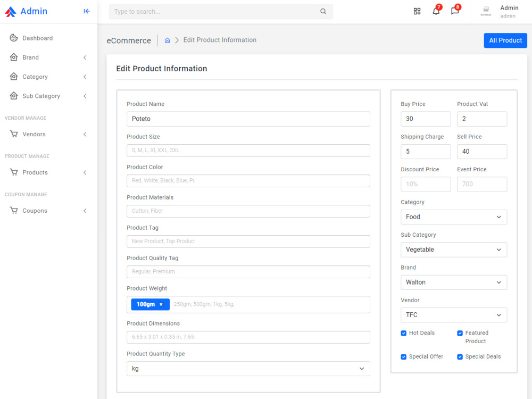The width and height of the screenshot is (532, 399).
Task: Open the apps grid icon
Action: pos(417,11)
